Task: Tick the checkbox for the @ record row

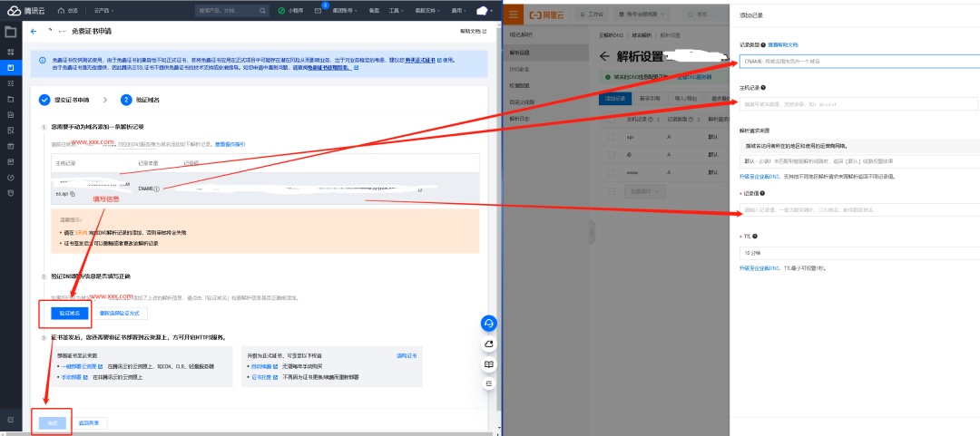Action: coord(613,154)
